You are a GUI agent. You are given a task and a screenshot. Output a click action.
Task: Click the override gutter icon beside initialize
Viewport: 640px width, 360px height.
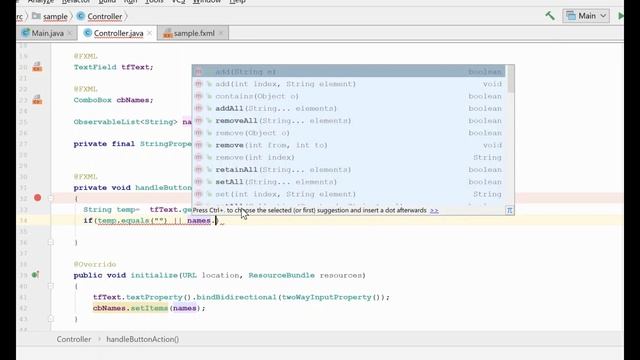pyautogui.click(x=36, y=275)
